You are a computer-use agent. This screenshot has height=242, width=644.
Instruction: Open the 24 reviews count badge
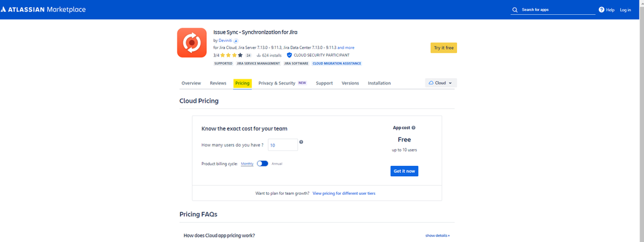pos(248,55)
